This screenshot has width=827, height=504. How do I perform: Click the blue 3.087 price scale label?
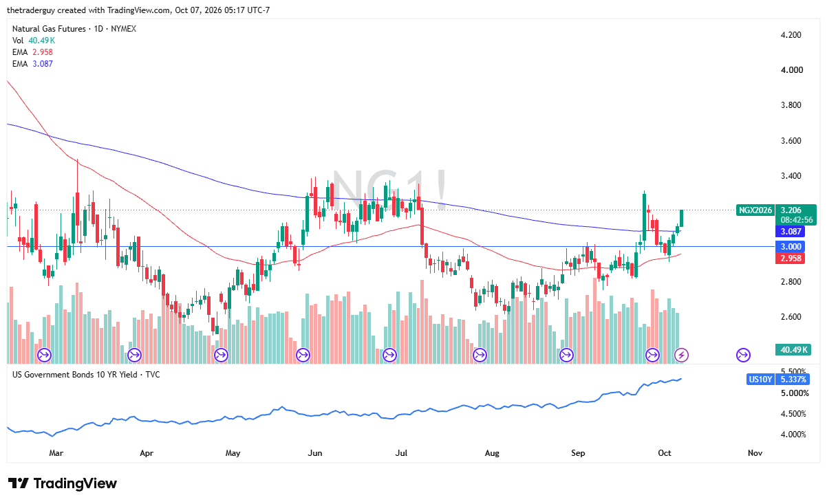point(790,232)
